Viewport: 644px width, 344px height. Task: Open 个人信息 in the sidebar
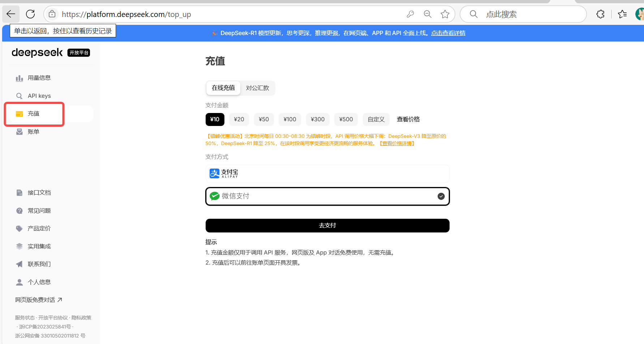pyautogui.click(x=39, y=282)
